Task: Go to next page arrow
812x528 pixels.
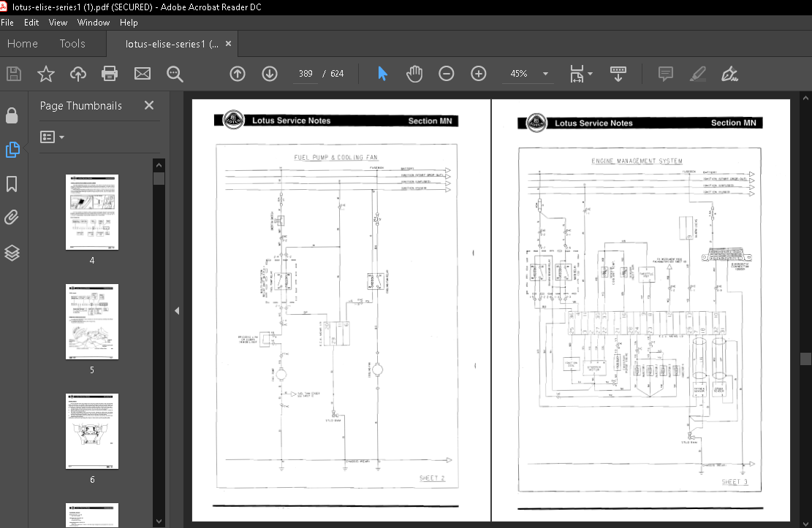Action: 270,74
